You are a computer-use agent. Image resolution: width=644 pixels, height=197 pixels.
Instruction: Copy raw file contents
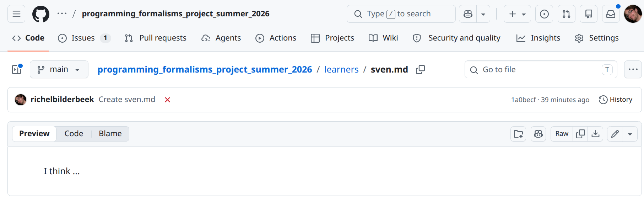click(x=580, y=134)
